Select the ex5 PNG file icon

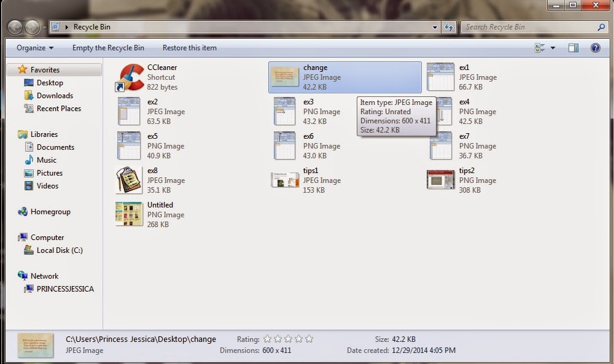click(x=129, y=145)
